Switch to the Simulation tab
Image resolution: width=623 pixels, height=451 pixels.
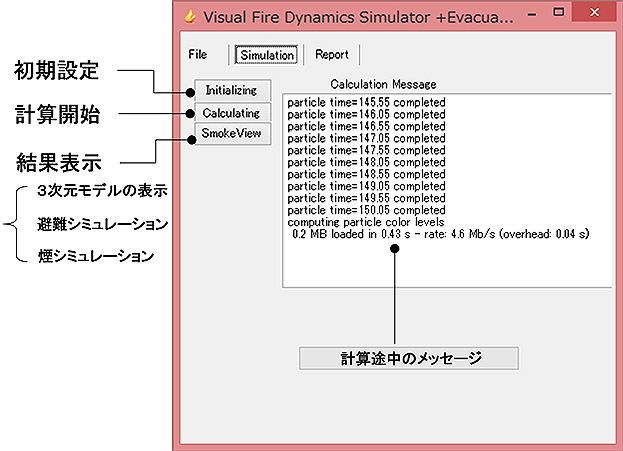267,55
